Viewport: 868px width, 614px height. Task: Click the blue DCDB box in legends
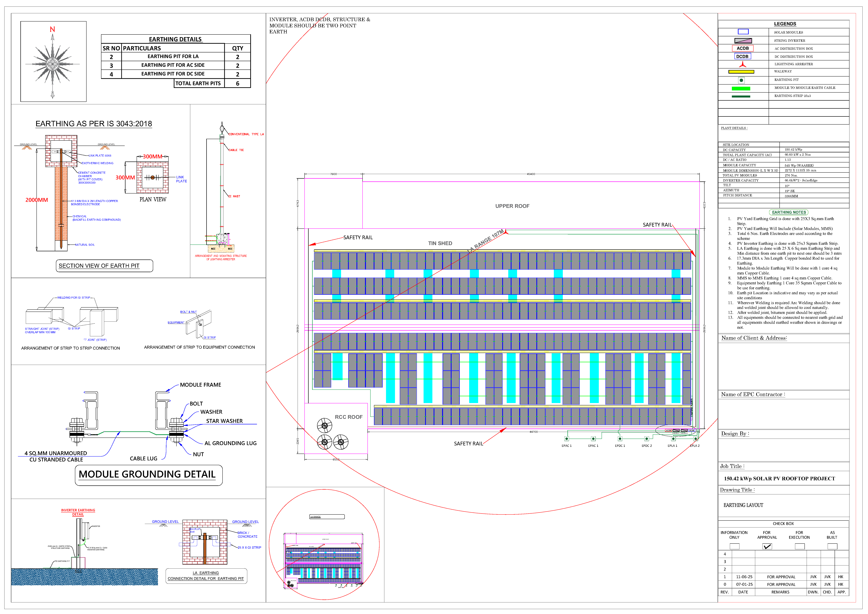click(743, 56)
